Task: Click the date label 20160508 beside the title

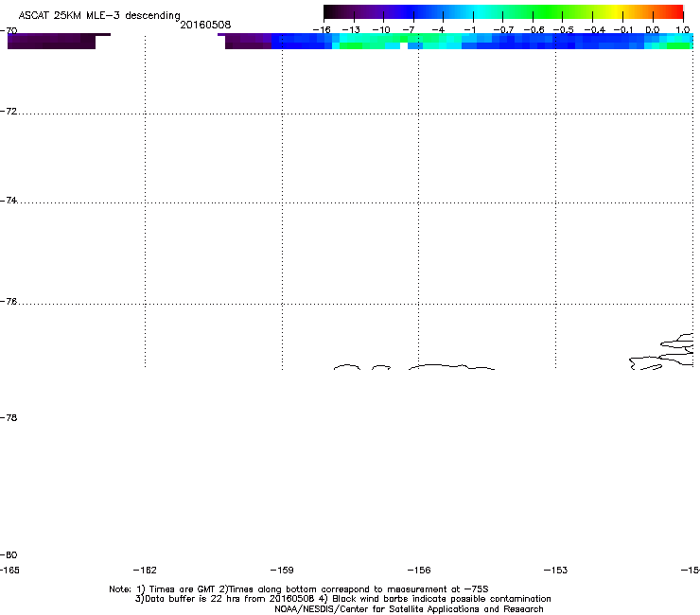Action: click(x=205, y=25)
